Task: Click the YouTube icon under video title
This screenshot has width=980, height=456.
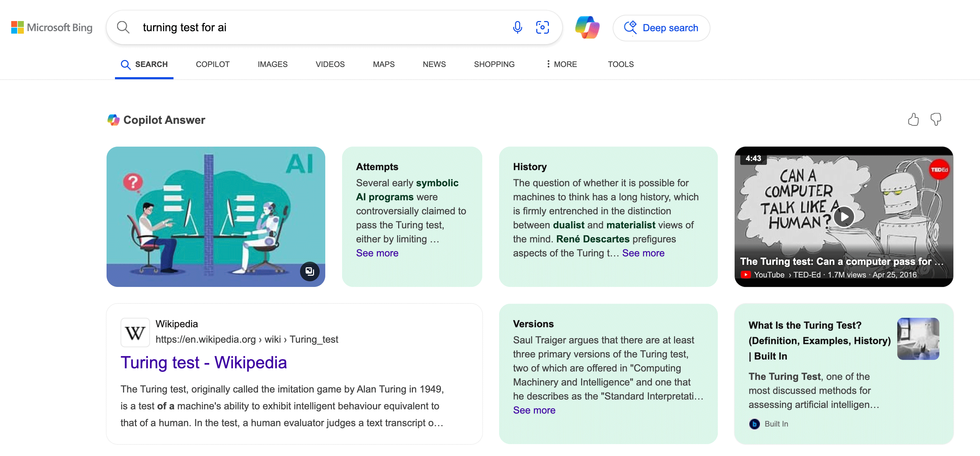Action: point(745,274)
